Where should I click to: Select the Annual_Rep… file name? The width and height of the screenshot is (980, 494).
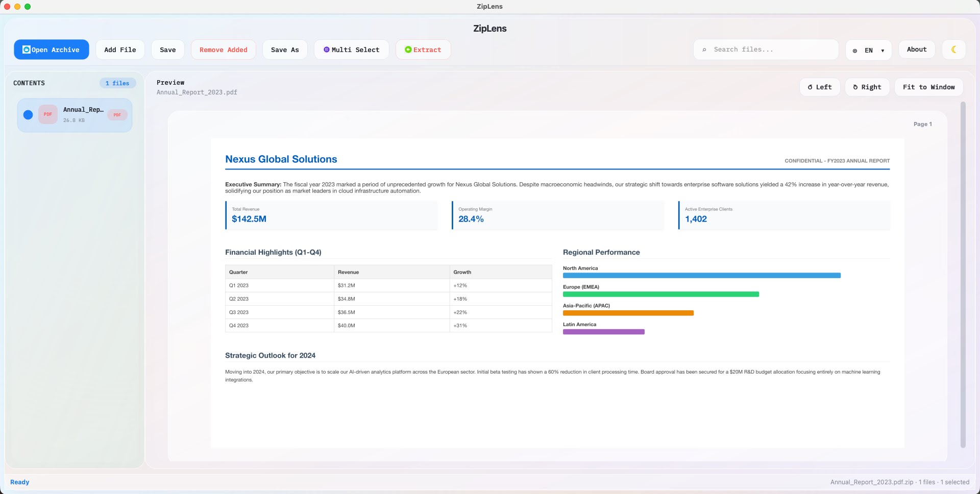click(x=83, y=110)
